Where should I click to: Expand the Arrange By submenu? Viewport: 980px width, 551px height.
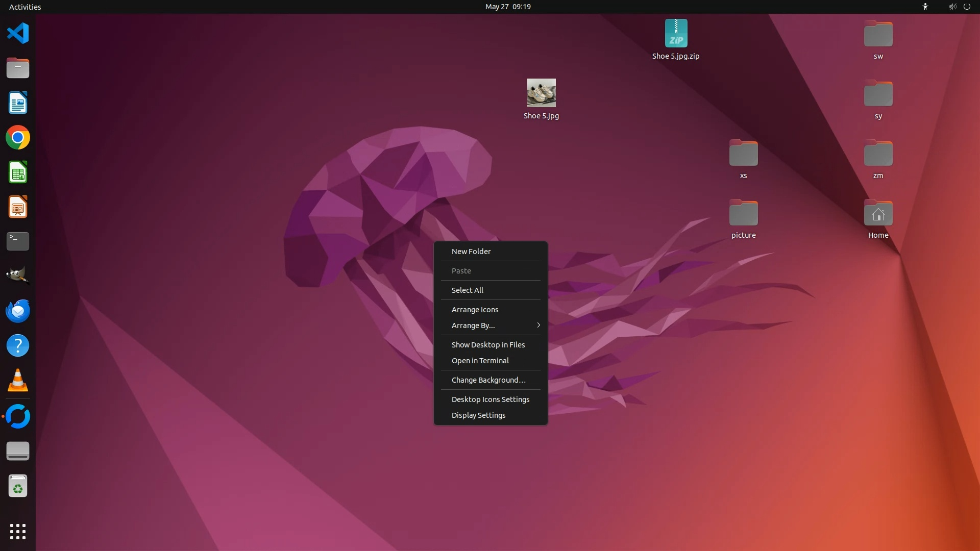click(490, 325)
